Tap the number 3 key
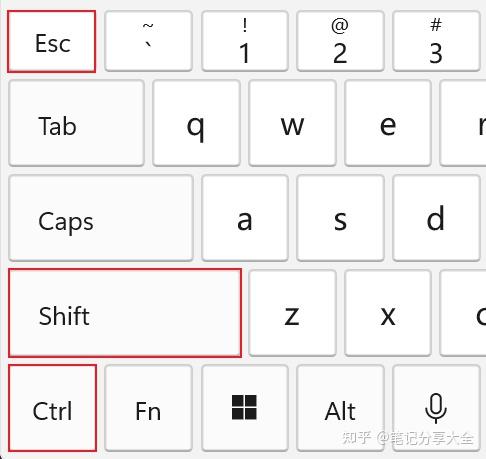 436,41
